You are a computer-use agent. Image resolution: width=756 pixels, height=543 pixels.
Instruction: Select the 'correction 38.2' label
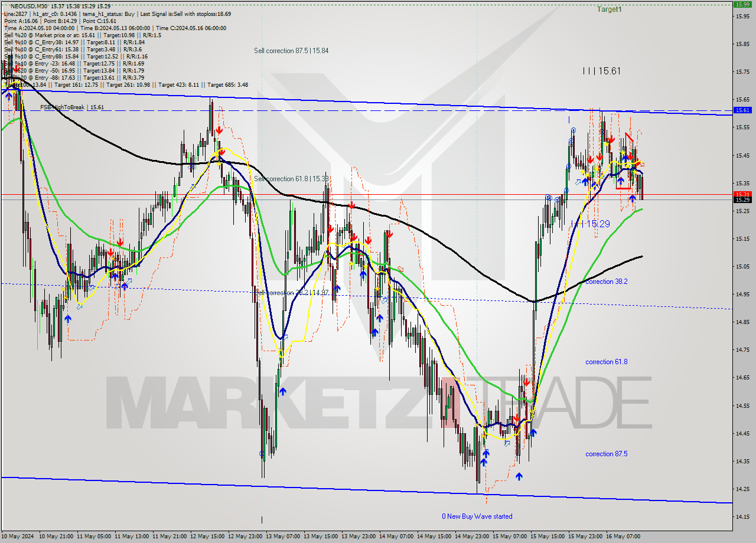pos(607,282)
